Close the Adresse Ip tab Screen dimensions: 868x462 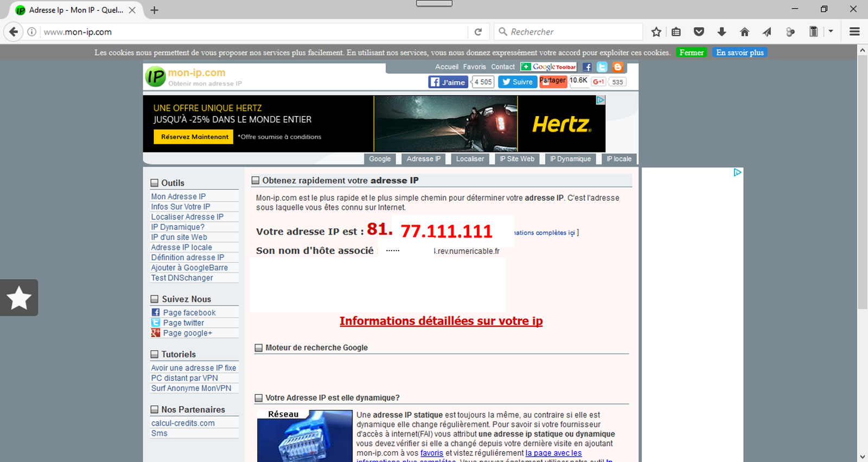click(x=132, y=10)
